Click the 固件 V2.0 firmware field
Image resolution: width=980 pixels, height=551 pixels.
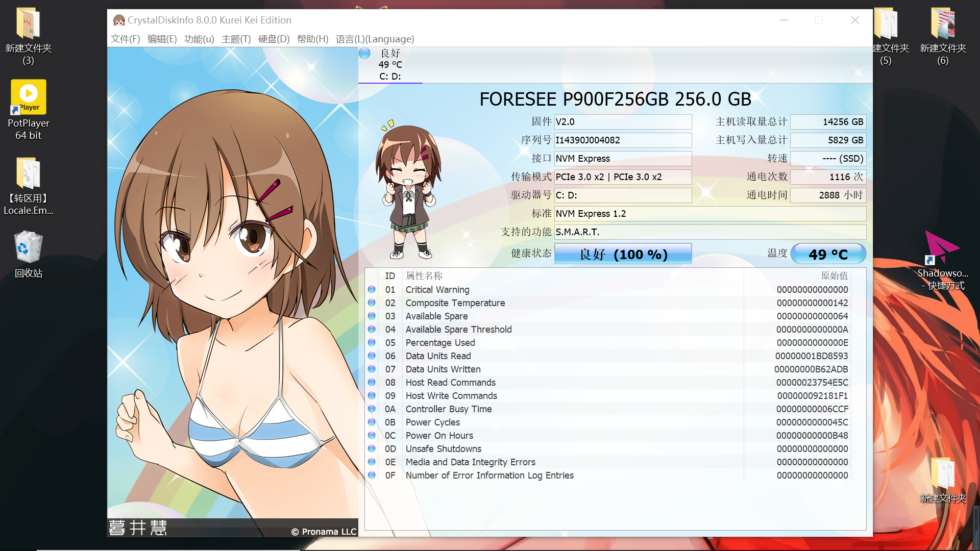tap(623, 122)
